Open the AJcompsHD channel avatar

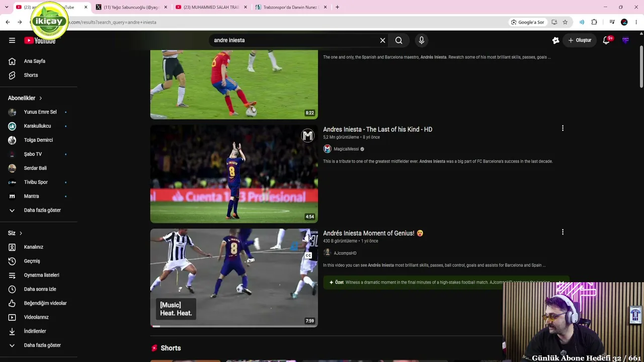click(x=327, y=253)
